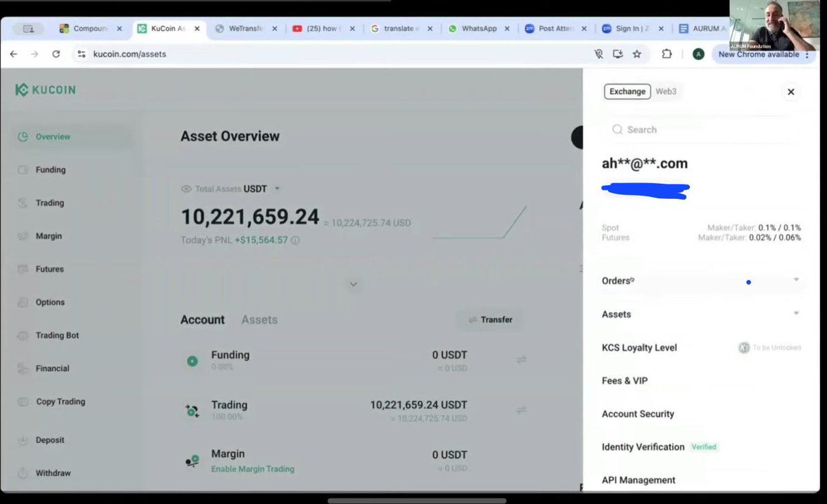Open Funding in the sidebar
The height and width of the screenshot is (504, 827).
pos(51,169)
